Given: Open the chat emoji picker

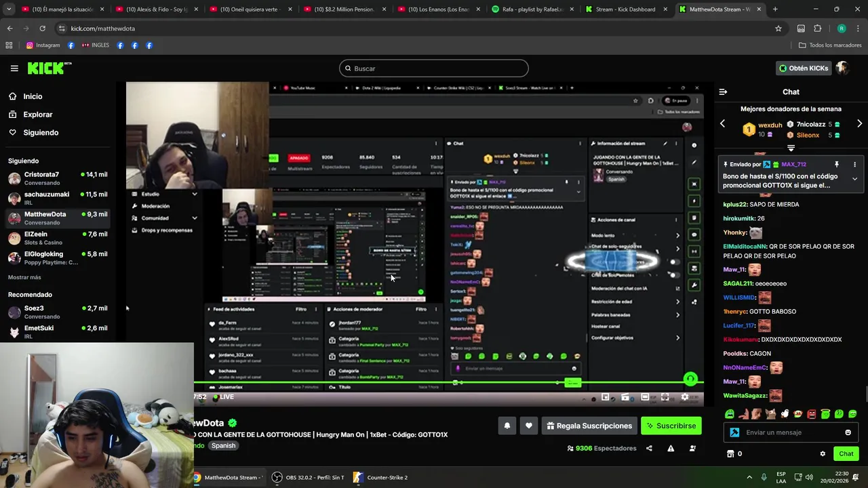Looking at the screenshot, I should [x=848, y=432].
